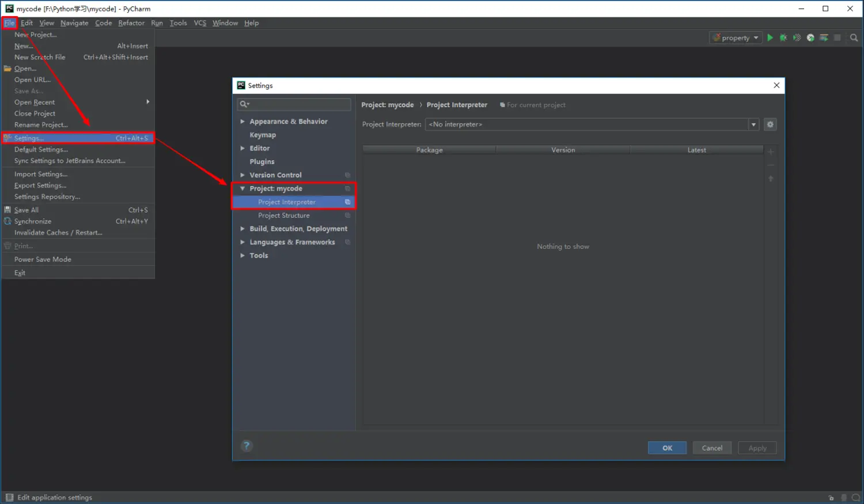Open interpreter gear options in Settings

coord(770,124)
